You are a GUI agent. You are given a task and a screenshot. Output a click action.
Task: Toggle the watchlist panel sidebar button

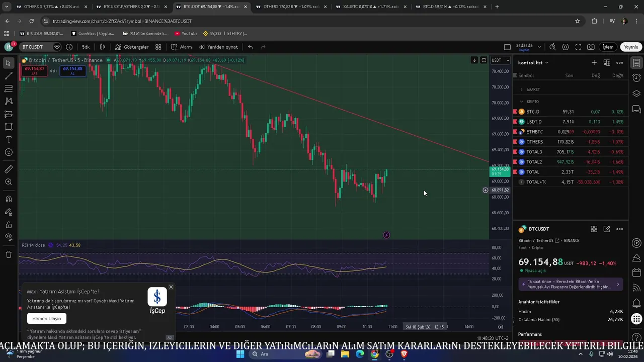pyautogui.click(x=636, y=63)
